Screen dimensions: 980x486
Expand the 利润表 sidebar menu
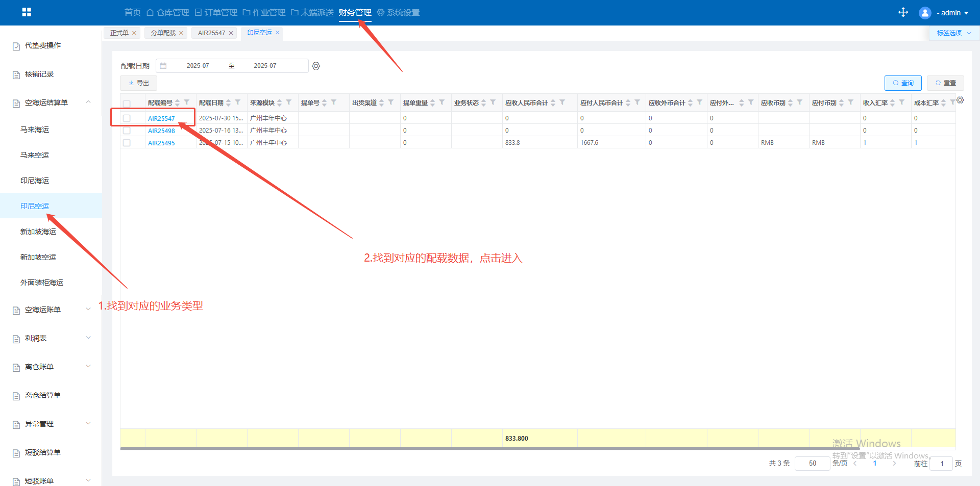coord(88,338)
